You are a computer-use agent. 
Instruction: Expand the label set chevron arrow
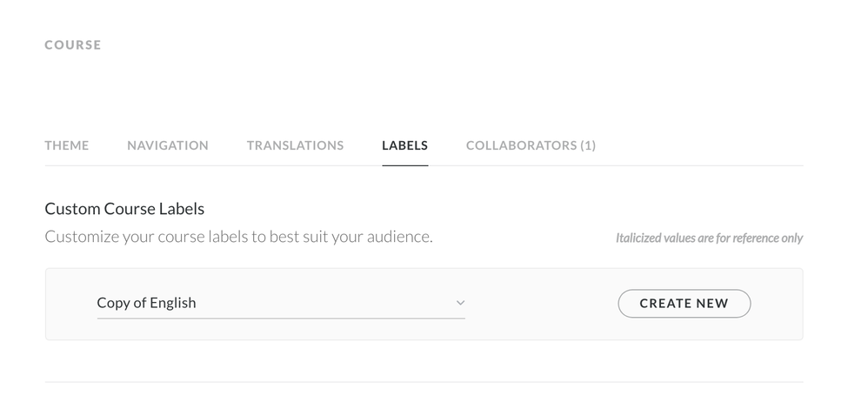coord(461,303)
